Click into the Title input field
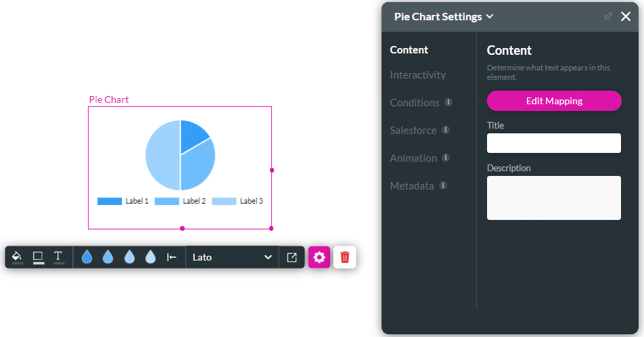 click(553, 143)
